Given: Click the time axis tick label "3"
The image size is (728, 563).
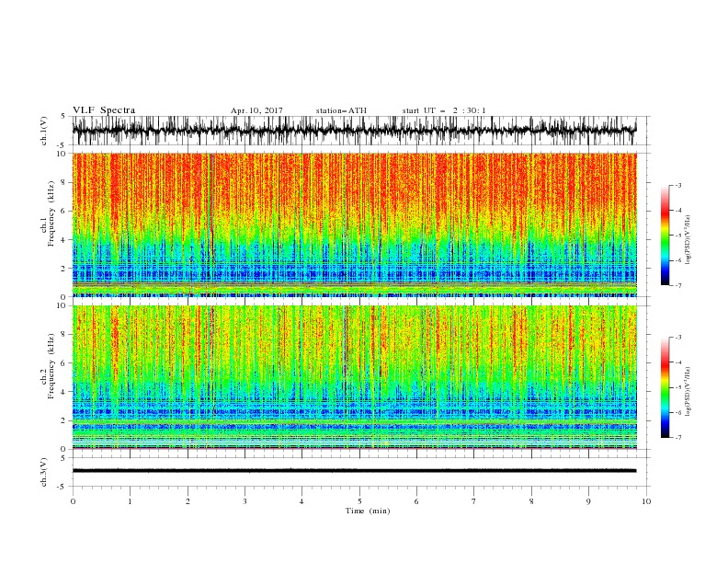Looking at the screenshot, I should pos(245,501).
